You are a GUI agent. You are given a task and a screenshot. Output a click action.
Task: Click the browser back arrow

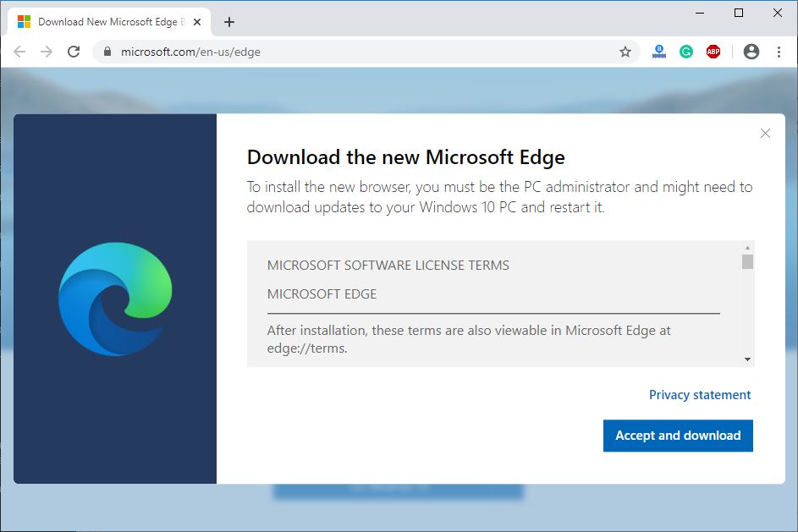19,52
